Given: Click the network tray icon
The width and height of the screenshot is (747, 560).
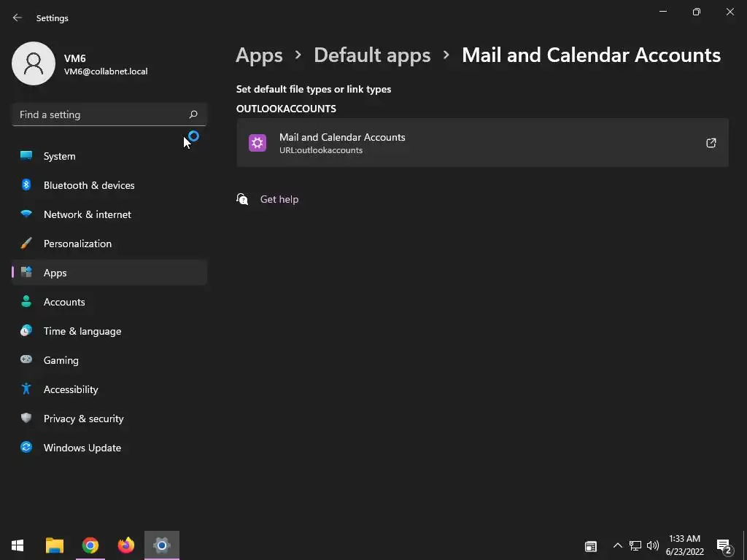Looking at the screenshot, I should pyautogui.click(x=635, y=545).
